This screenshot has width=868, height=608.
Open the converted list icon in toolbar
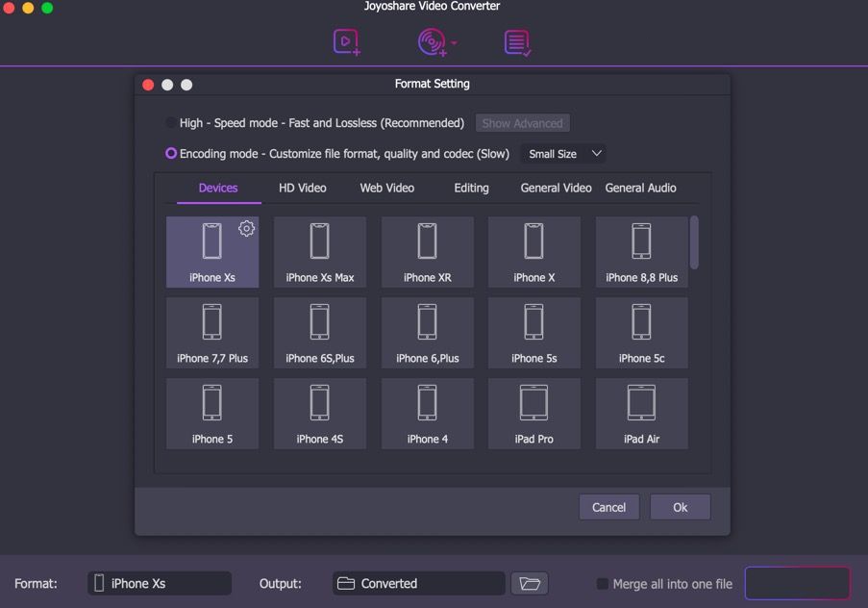click(x=517, y=43)
